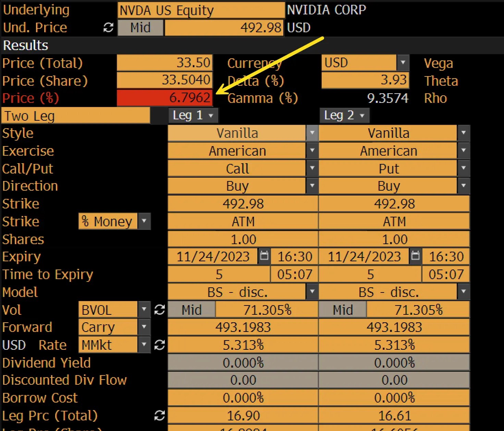The height and width of the screenshot is (431, 504).
Task: Open the Forward Carry dropdown
Action: click(x=144, y=327)
